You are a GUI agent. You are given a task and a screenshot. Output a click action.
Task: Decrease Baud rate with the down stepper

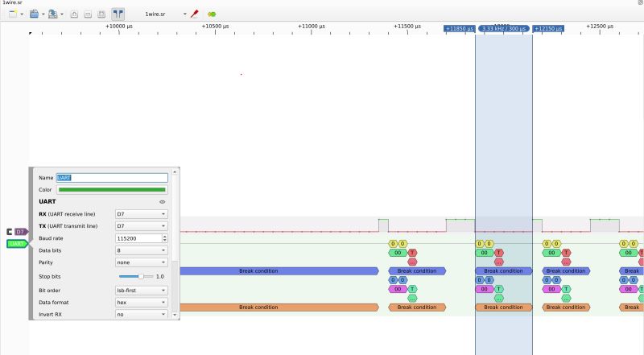click(165, 241)
